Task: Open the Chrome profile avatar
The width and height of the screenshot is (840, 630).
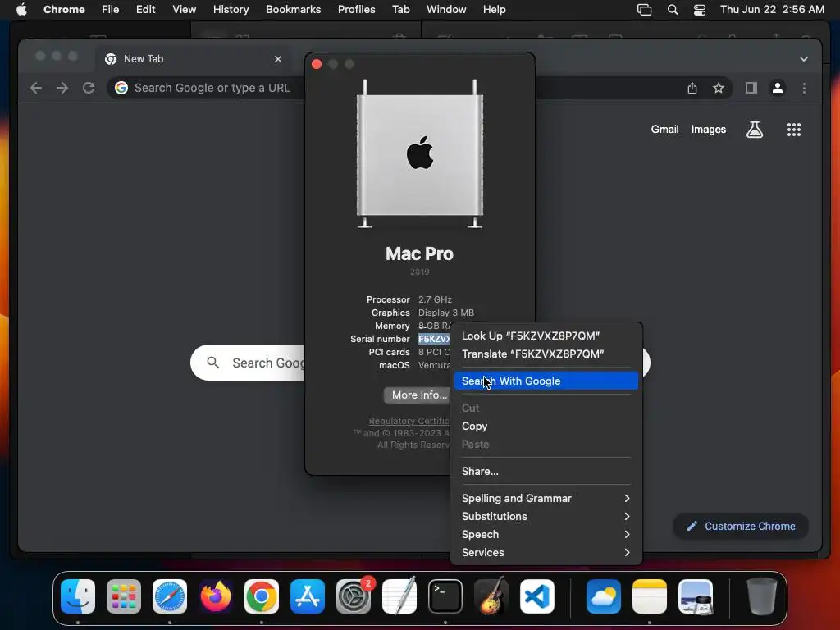Action: 778,88
